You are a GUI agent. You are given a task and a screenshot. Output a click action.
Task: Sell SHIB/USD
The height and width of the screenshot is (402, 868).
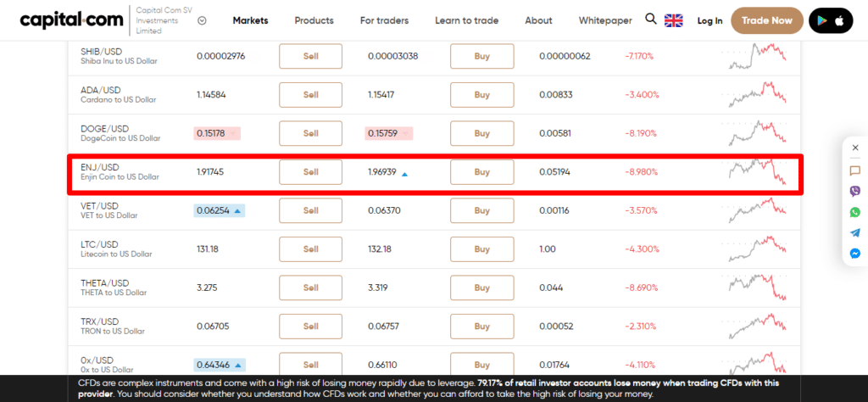310,56
